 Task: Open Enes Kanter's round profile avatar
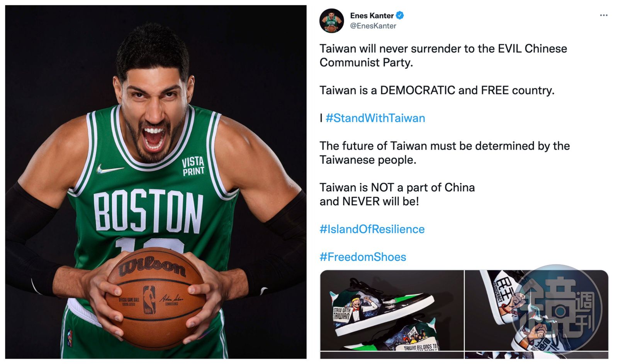(331, 20)
